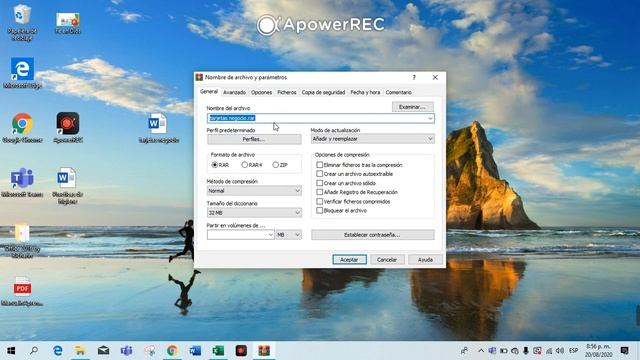Screen dimensions: 640x360
Task: Open Teams from the taskbar
Action: pos(126,351)
